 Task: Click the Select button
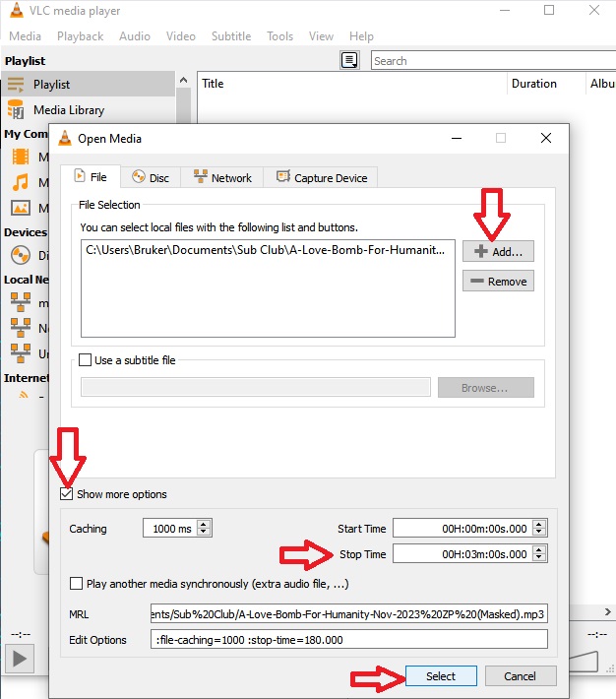click(441, 675)
